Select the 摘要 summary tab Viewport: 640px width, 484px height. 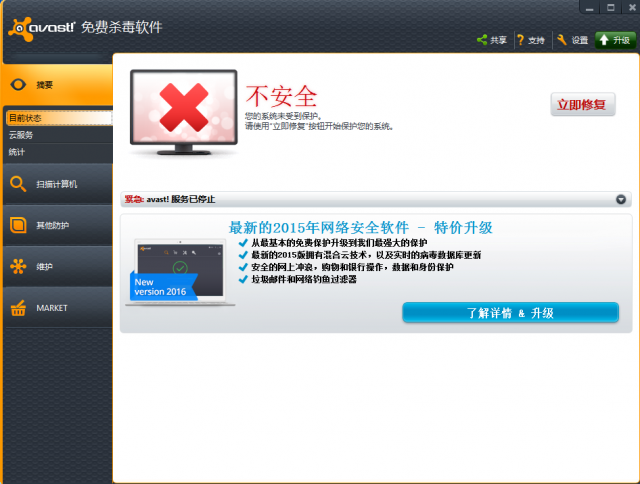58,84
